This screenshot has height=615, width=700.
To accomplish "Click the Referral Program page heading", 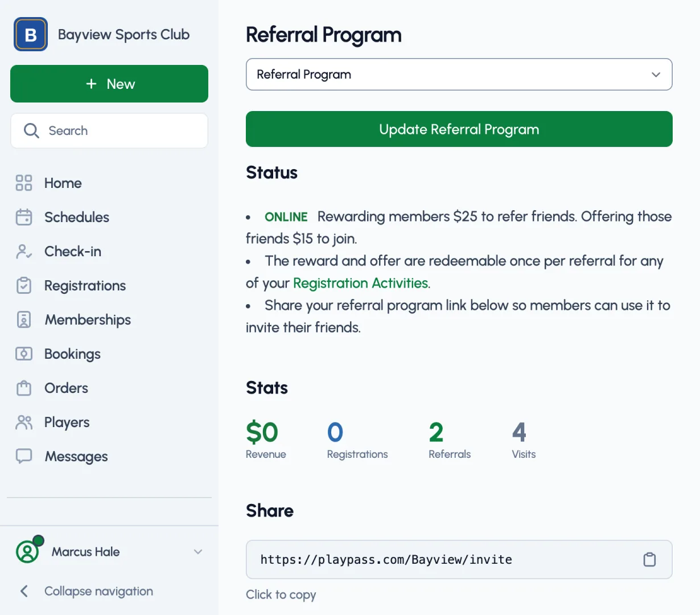I will (324, 35).
